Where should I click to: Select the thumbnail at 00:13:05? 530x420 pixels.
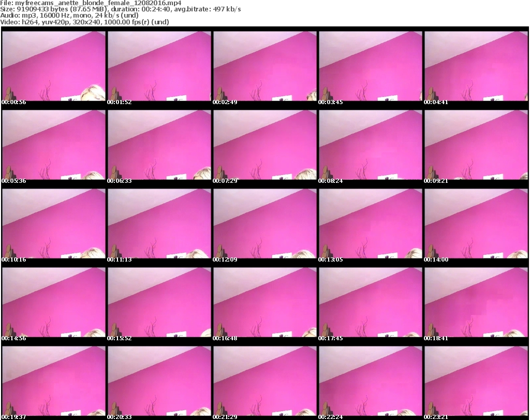pyautogui.click(x=370, y=224)
